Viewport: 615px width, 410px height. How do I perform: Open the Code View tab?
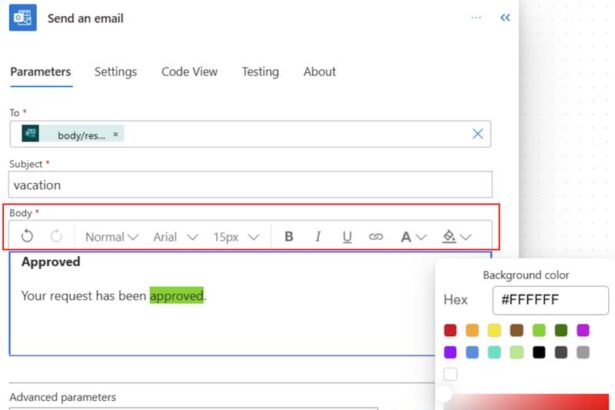point(189,72)
